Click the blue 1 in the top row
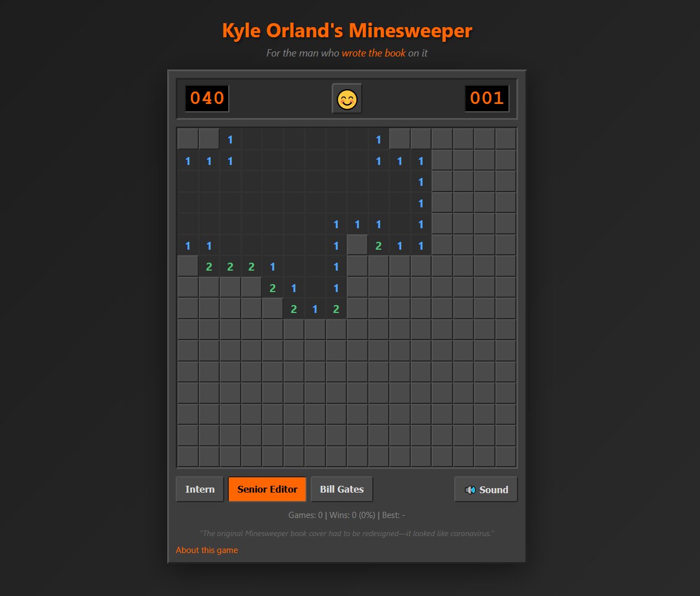This screenshot has width=700, height=596. pyautogui.click(x=230, y=139)
